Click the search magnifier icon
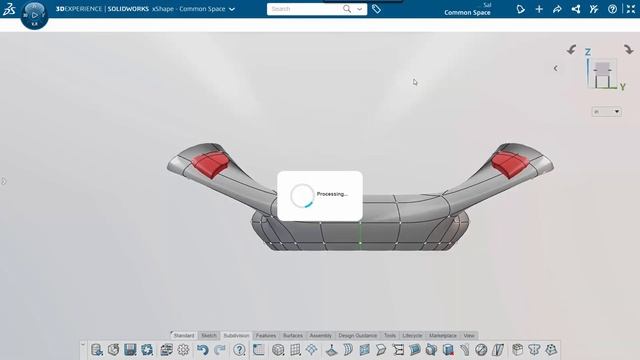The width and height of the screenshot is (640, 360). [x=347, y=9]
